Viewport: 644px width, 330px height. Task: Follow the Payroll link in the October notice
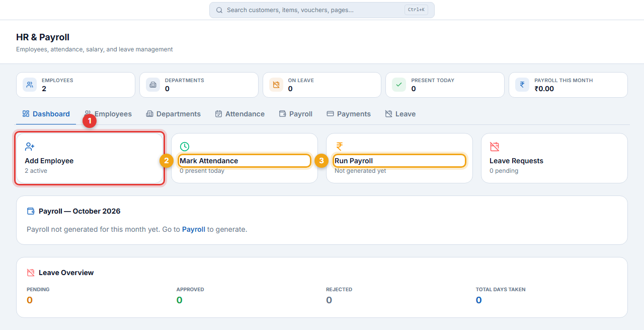coord(194,229)
